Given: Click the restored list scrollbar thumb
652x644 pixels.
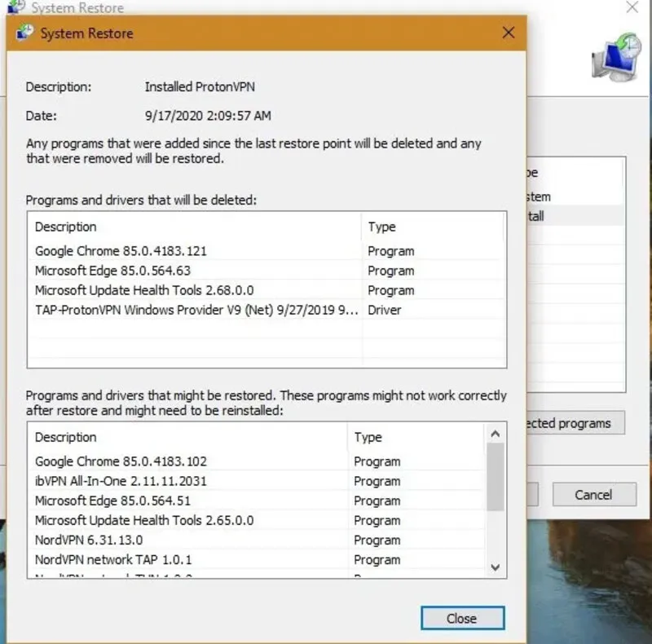Looking at the screenshot, I should coord(494,477).
